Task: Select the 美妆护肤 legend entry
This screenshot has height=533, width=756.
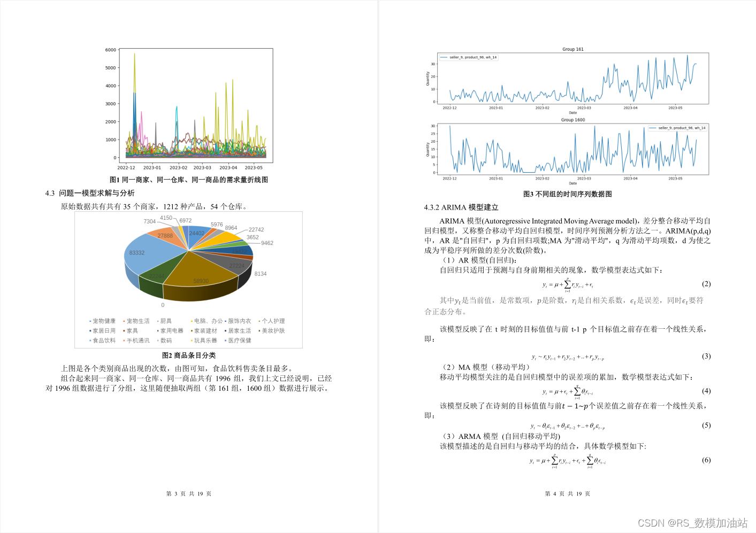Action: [x=272, y=331]
